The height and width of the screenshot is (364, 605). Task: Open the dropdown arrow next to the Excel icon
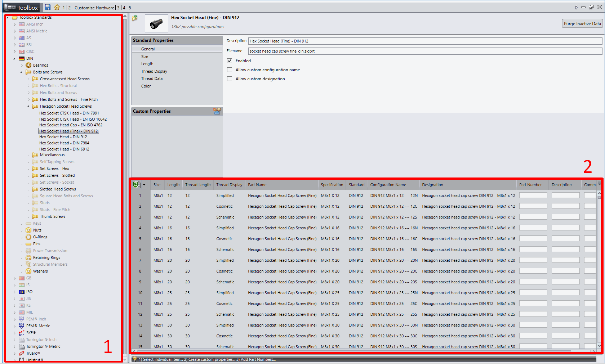click(144, 184)
